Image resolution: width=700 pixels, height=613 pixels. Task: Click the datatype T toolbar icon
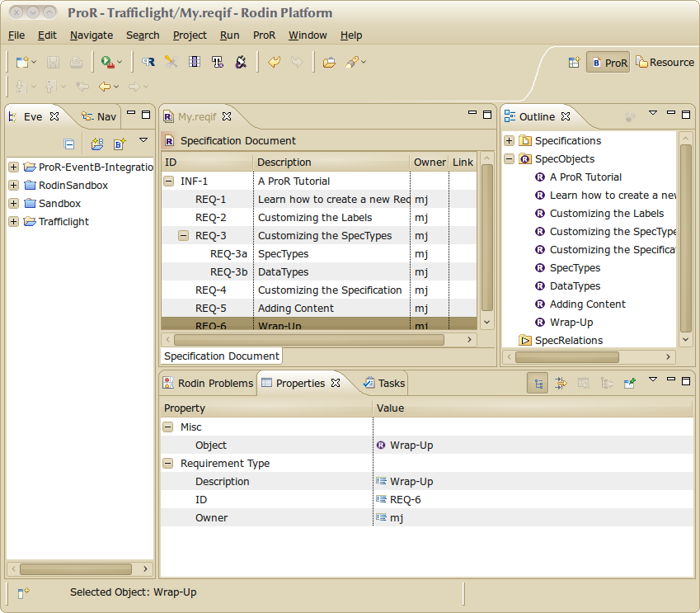[218, 62]
